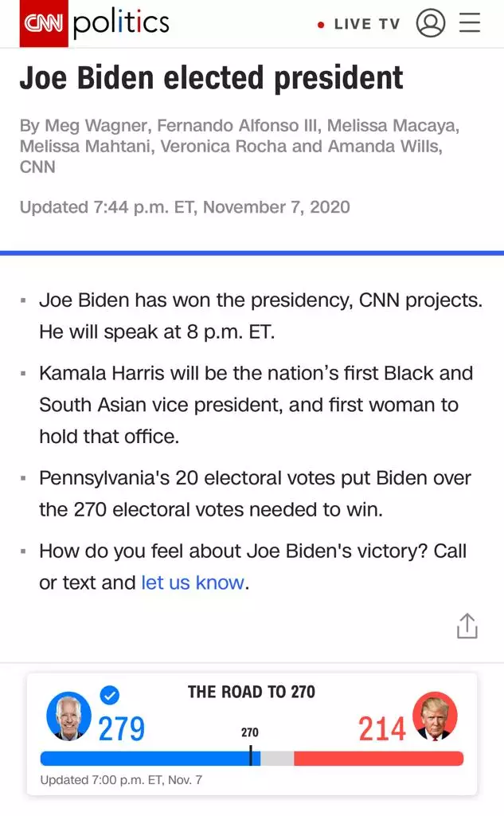Click the 270 threshold marker on bar
Image resolution: width=504 pixels, height=816 pixels.
[x=250, y=755]
